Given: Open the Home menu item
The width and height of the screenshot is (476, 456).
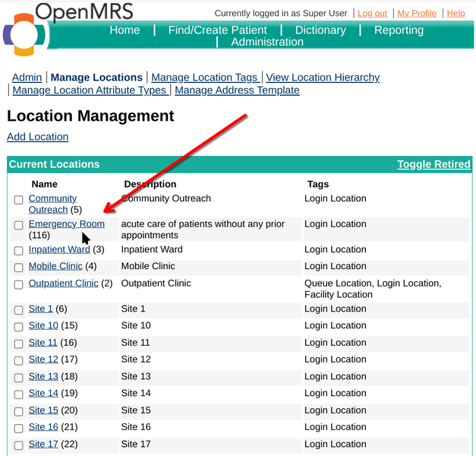Looking at the screenshot, I should click(x=125, y=30).
